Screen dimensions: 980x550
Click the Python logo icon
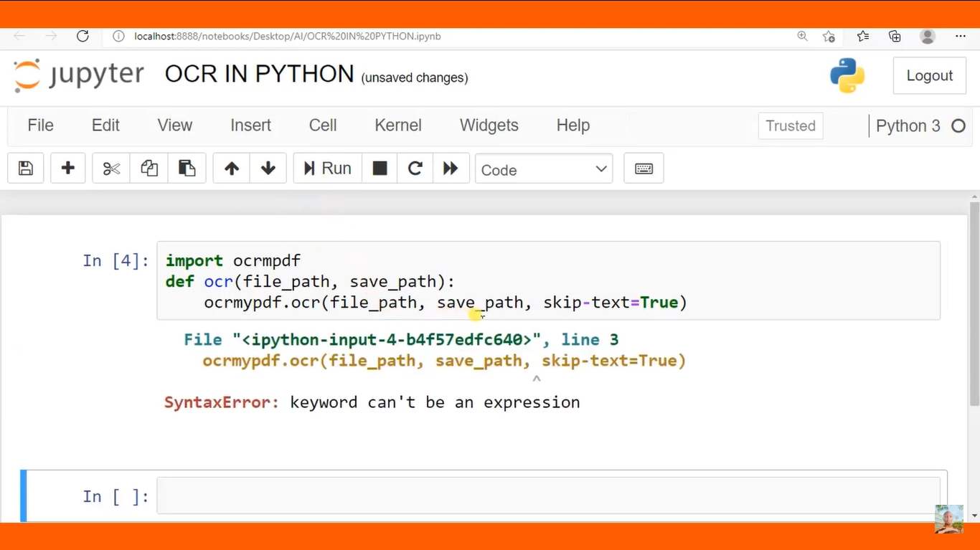(x=847, y=75)
